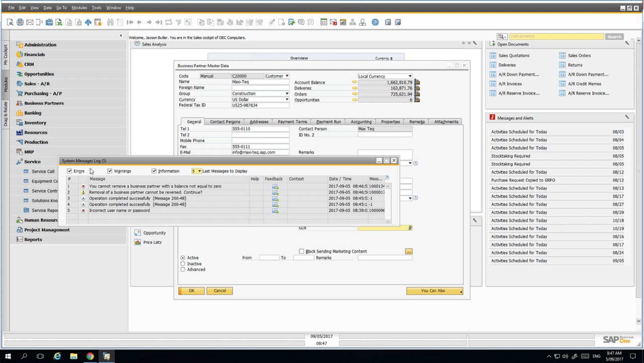Image resolution: width=644 pixels, height=363 pixels.
Task: Click Open Documents wrench settings icon
Action: click(627, 44)
